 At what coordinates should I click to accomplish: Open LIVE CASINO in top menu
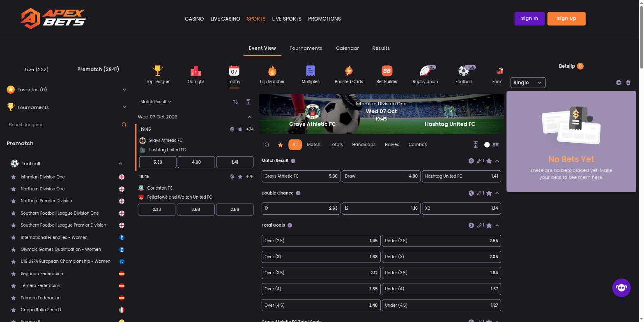point(225,19)
